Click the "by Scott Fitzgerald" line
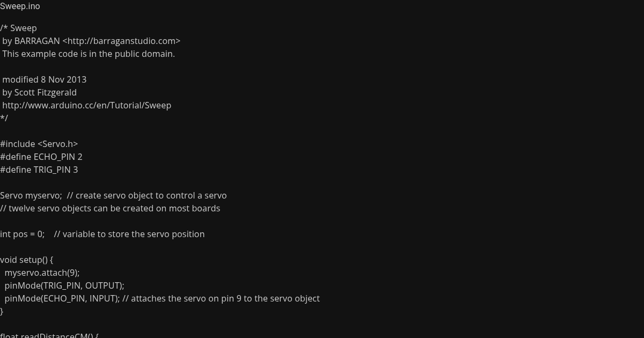The width and height of the screenshot is (644, 338). [x=39, y=92]
